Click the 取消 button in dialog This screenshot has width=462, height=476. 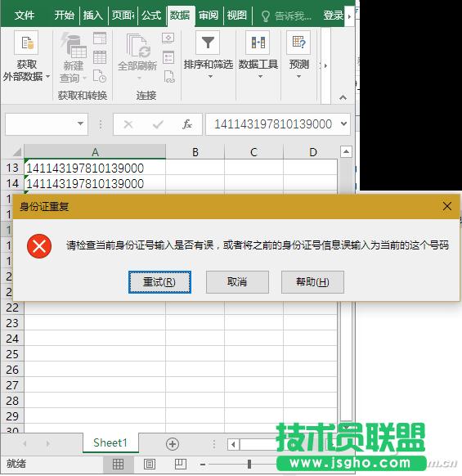[237, 282]
